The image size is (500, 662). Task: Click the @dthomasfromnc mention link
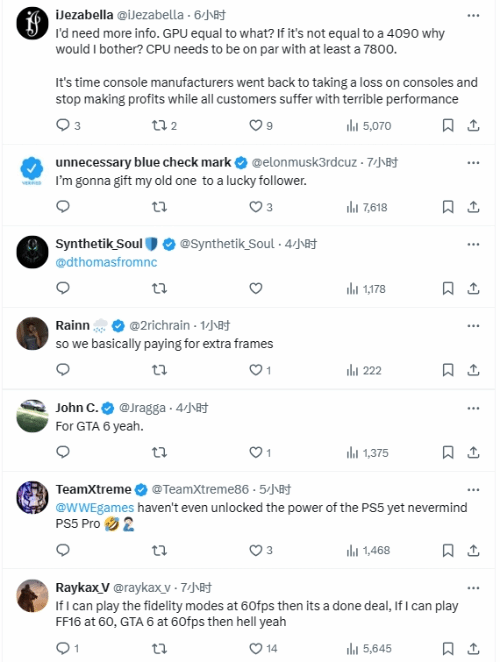[106, 262]
